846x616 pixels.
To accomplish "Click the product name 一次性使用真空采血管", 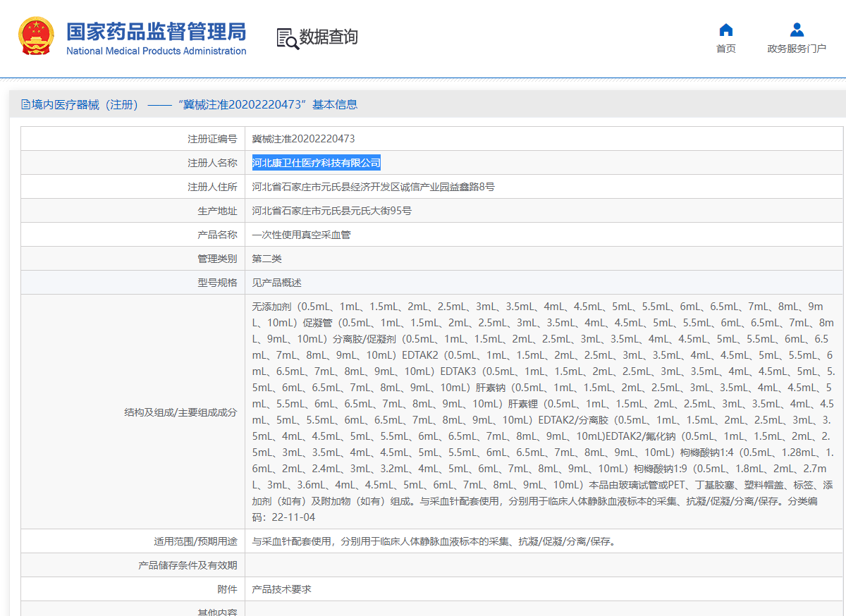I will [301, 235].
